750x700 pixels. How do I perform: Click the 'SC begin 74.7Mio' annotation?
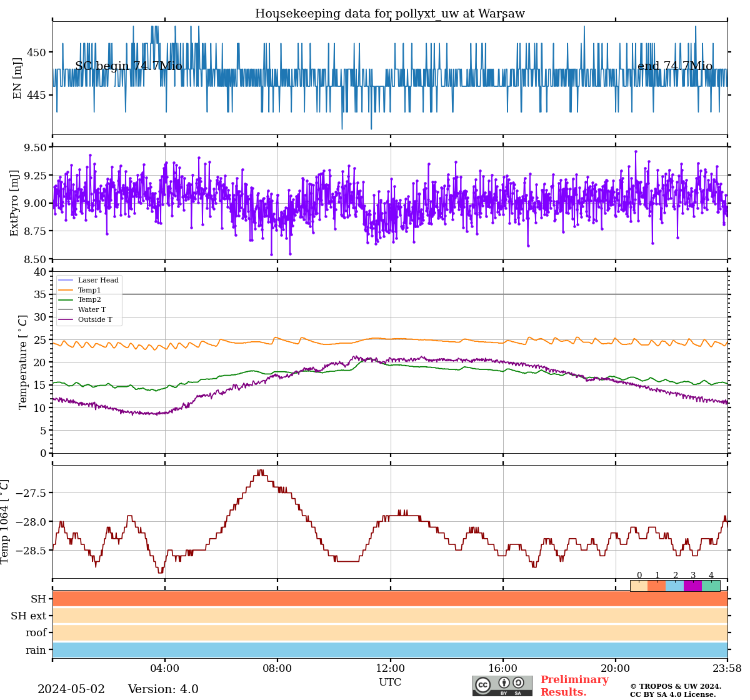tap(129, 66)
